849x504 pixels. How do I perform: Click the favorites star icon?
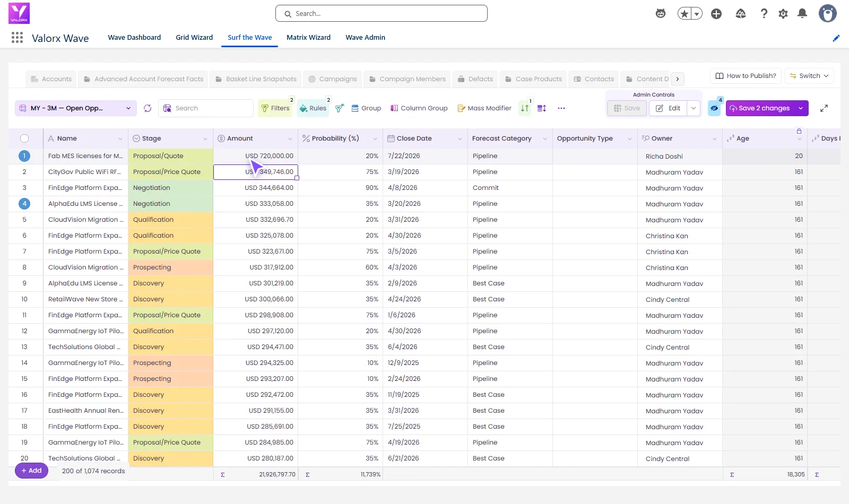click(685, 14)
